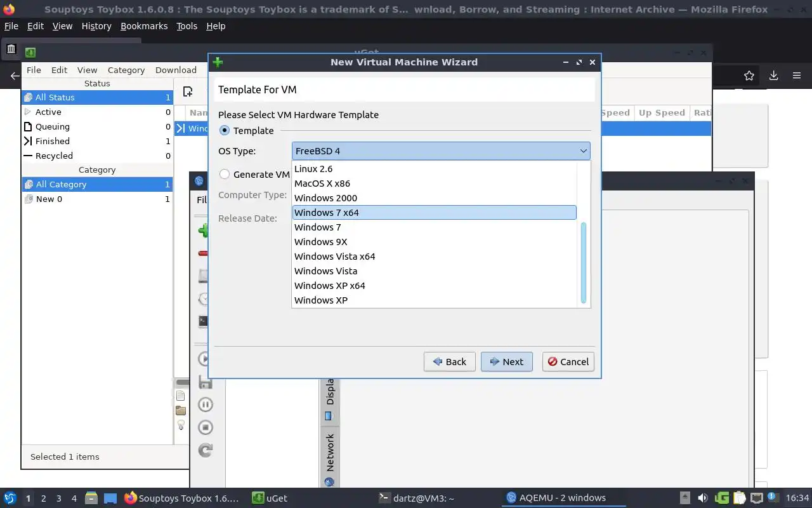
Task: Select Windows 7 x64 in the list
Action: click(x=435, y=213)
